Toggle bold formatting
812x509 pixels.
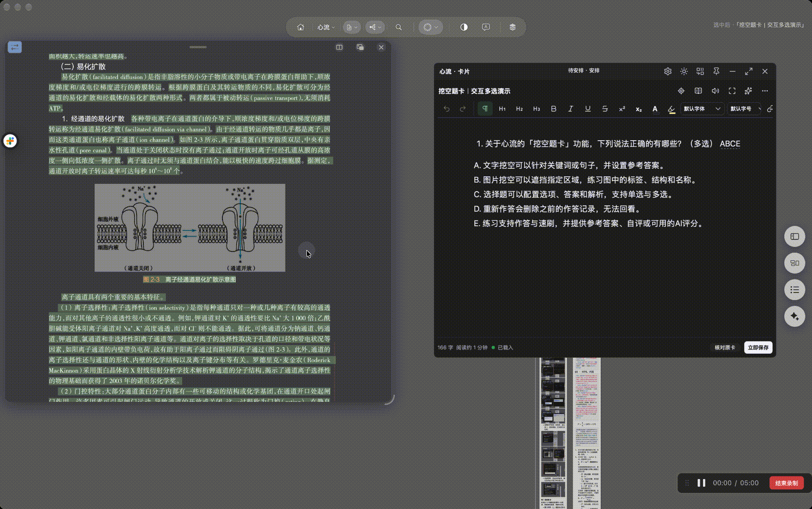pyautogui.click(x=553, y=109)
